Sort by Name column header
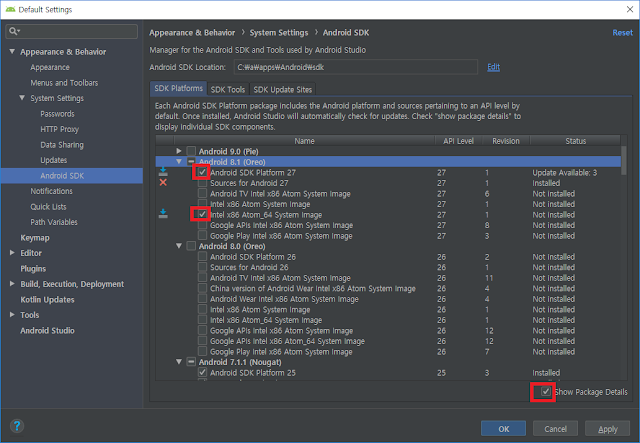 (304, 141)
